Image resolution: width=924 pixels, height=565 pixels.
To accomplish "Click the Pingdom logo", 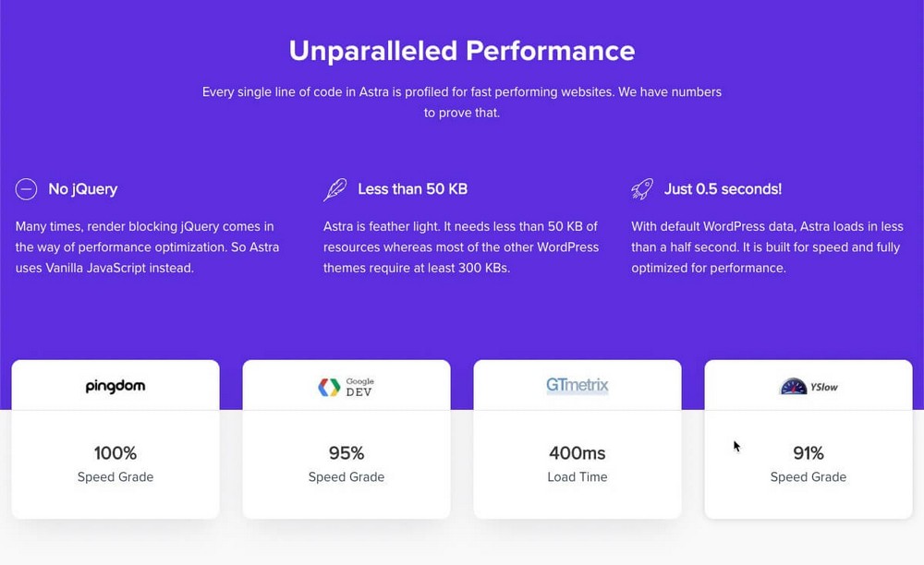I will [x=115, y=386].
